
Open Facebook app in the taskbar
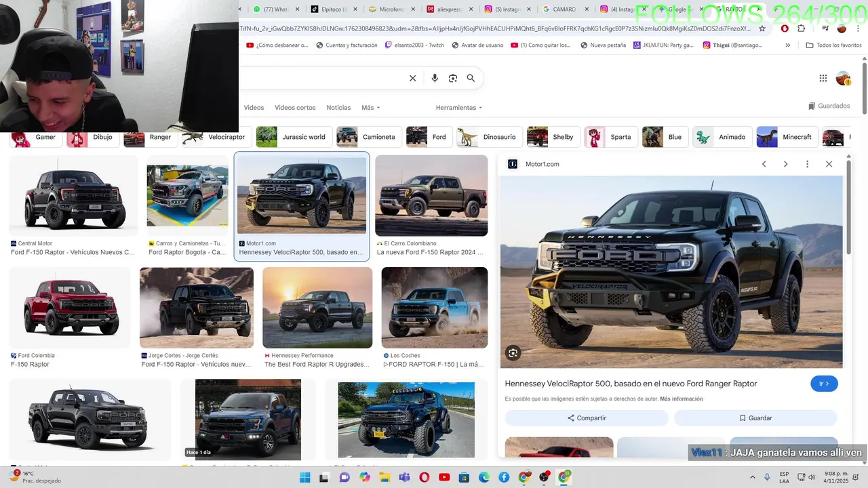(x=504, y=477)
